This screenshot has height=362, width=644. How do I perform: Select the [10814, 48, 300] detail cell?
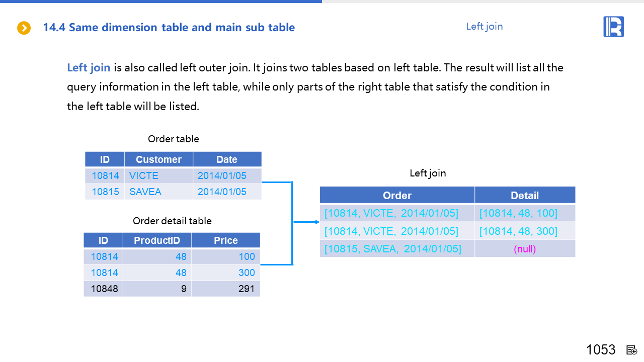click(518, 231)
